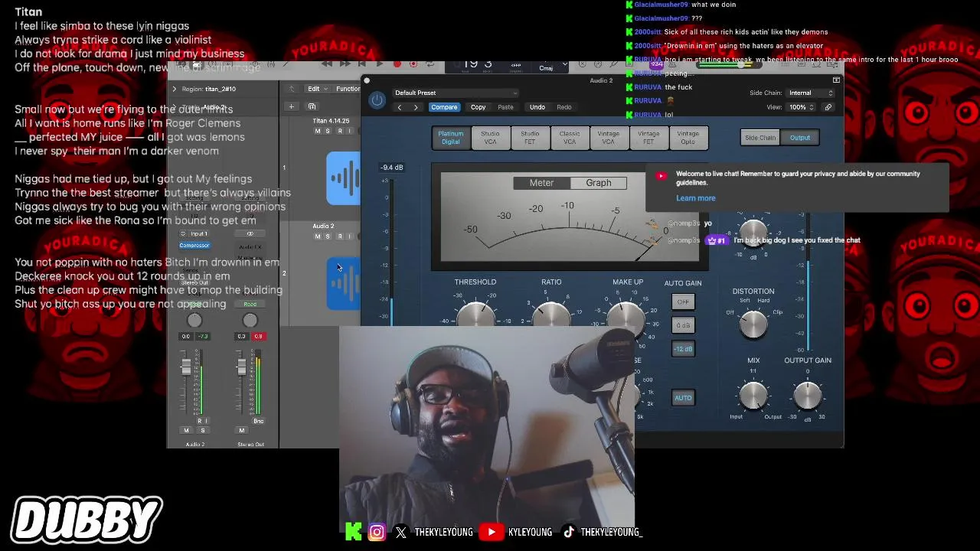This screenshot has width=980, height=551.
Task: Go to the previous compressor preset
Action: tap(399, 107)
